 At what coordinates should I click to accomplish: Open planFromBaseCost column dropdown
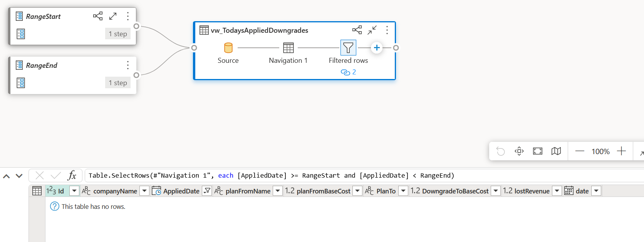pyautogui.click(x=358, y=191)
